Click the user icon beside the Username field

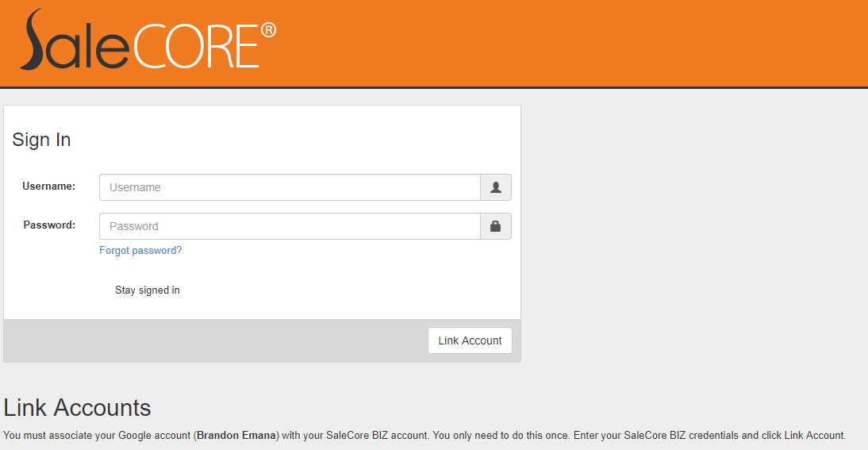(496, 187)
